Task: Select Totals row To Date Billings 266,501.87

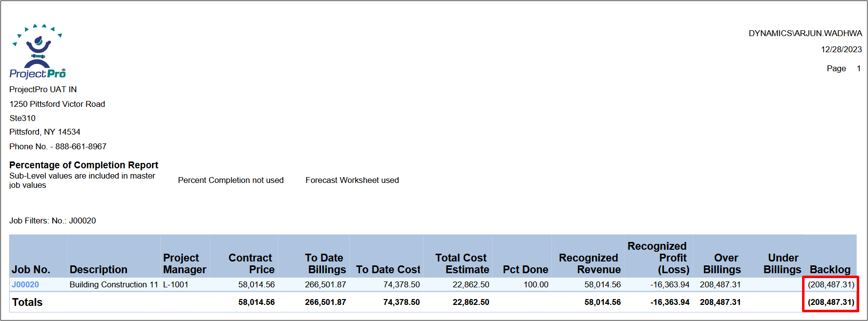Action: pos(325,302)
